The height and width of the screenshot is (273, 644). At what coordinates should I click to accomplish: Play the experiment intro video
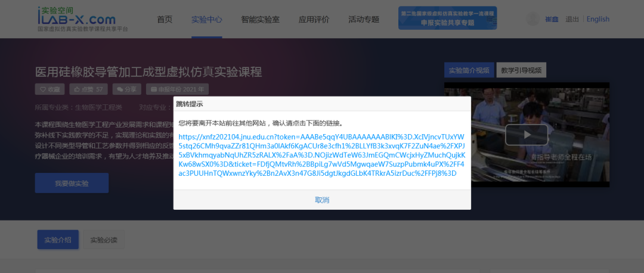pyautogui.click(x=527, y=135)
